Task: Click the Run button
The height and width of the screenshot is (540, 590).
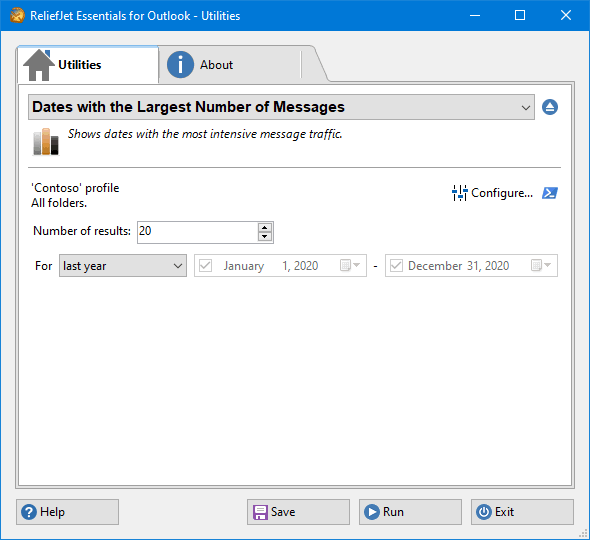Action: [410, 512]
